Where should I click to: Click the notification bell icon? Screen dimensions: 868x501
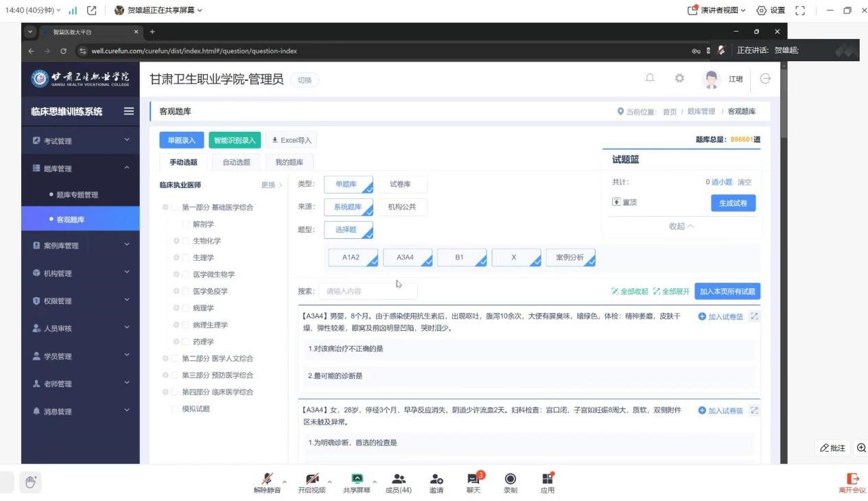coord(649,79)
